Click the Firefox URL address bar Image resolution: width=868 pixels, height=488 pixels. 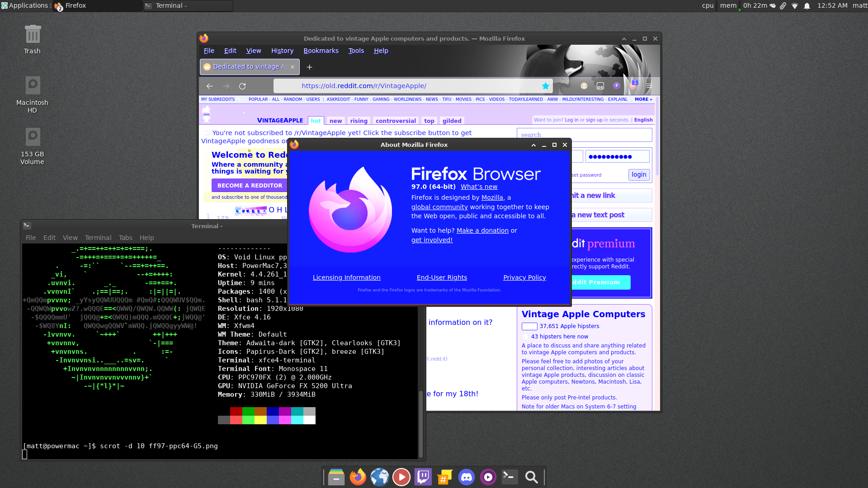click(413, 86)
